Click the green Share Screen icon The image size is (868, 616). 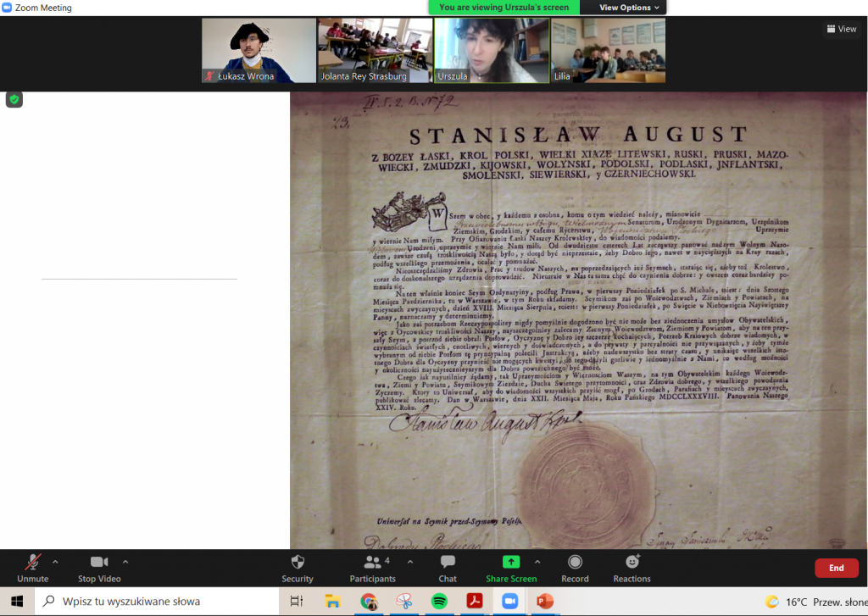click(x=510, y=563)
